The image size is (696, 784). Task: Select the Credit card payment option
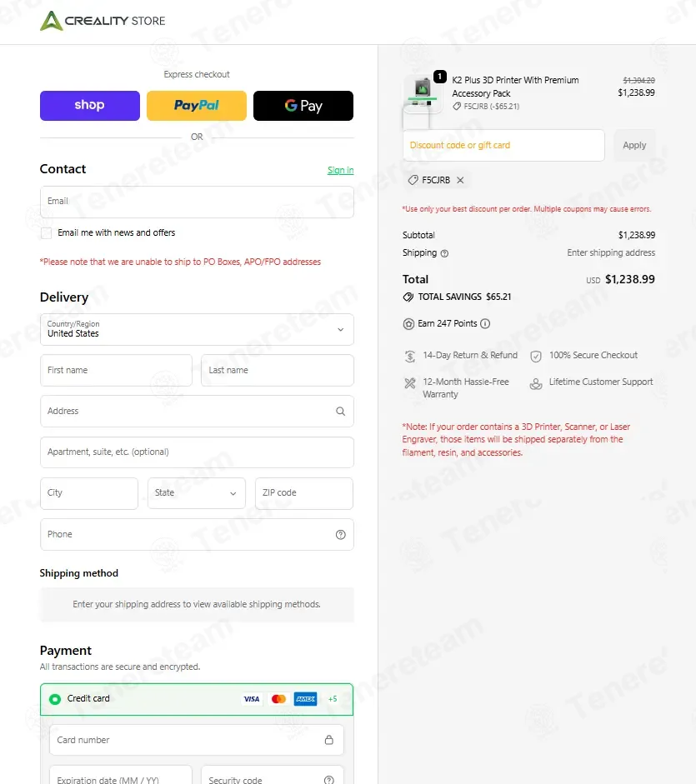pos(55,699)
